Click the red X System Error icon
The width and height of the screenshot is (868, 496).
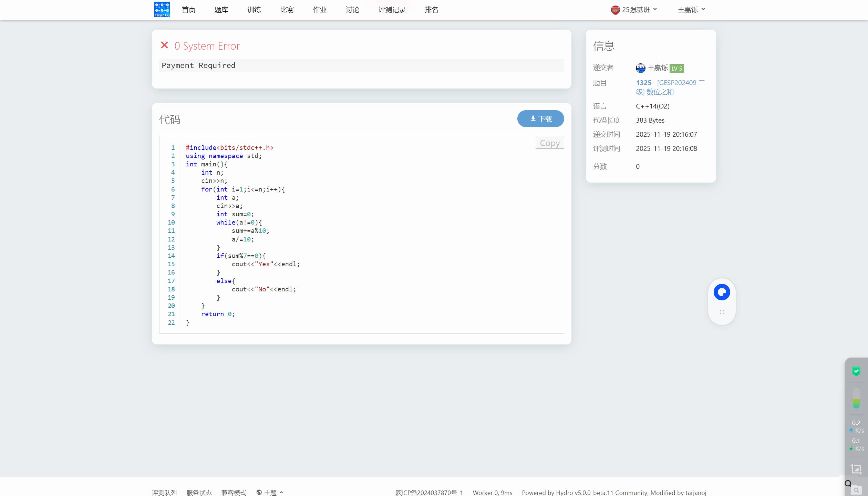(165, 45)
